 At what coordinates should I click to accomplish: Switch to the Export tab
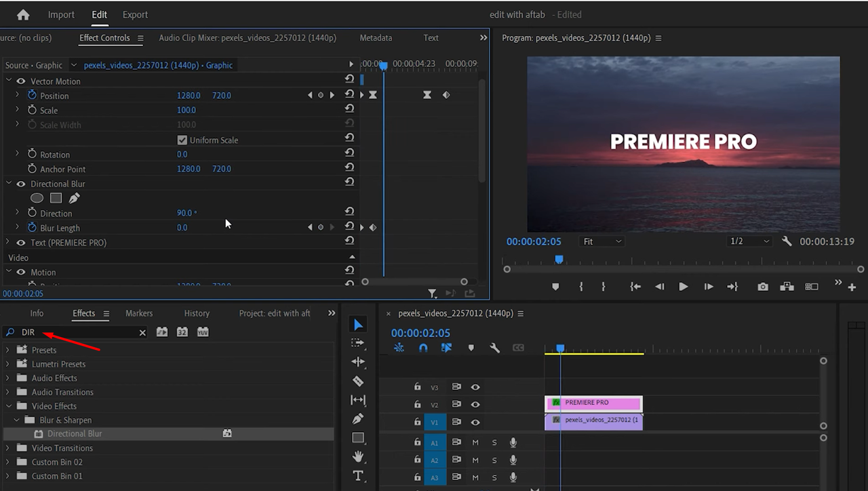pyautogui.click(x=135, y=14)
